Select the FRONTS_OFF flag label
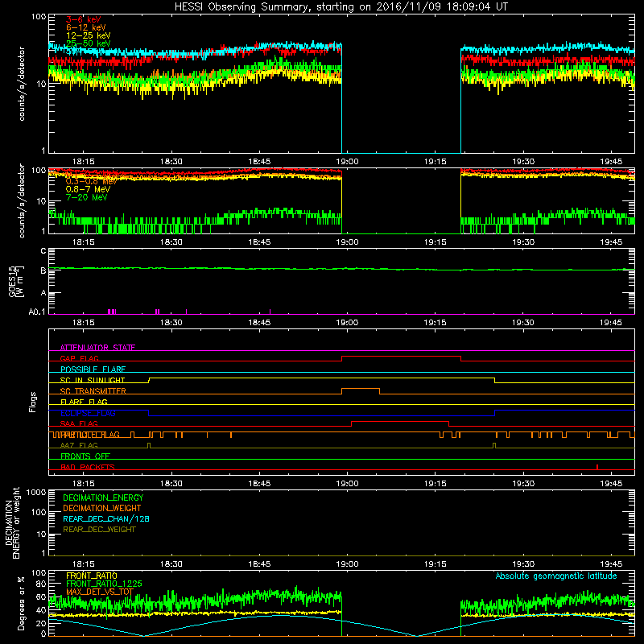 coord(85,456)
